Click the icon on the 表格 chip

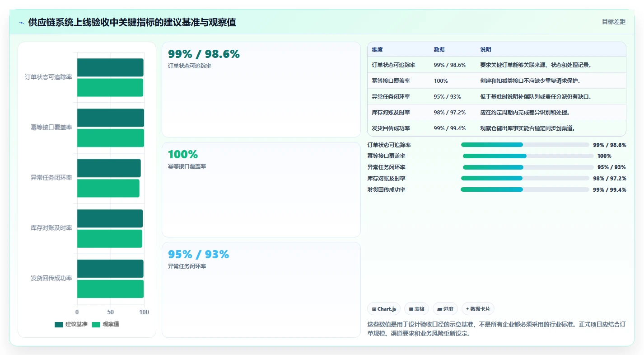(x=411, y=309)
